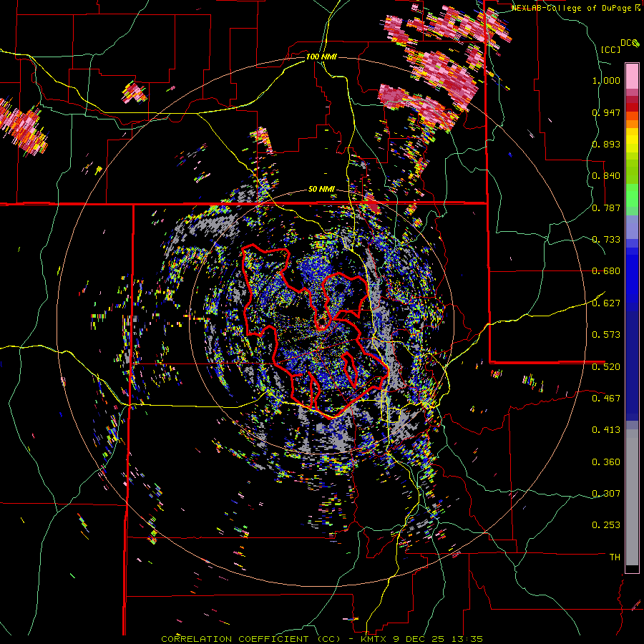Click the 0.520 color scale value
The width and height of the screenshot is (644, 644).
(606, 366)
